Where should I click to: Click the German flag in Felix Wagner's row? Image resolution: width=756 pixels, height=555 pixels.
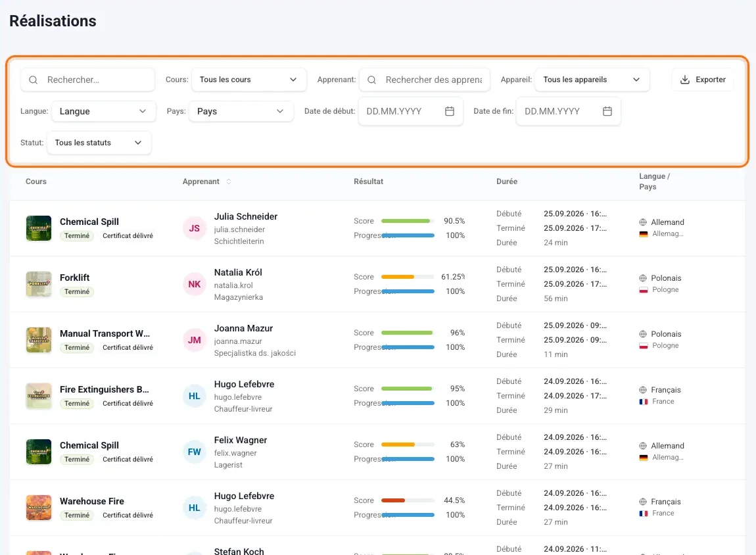[x=643, y=458]
